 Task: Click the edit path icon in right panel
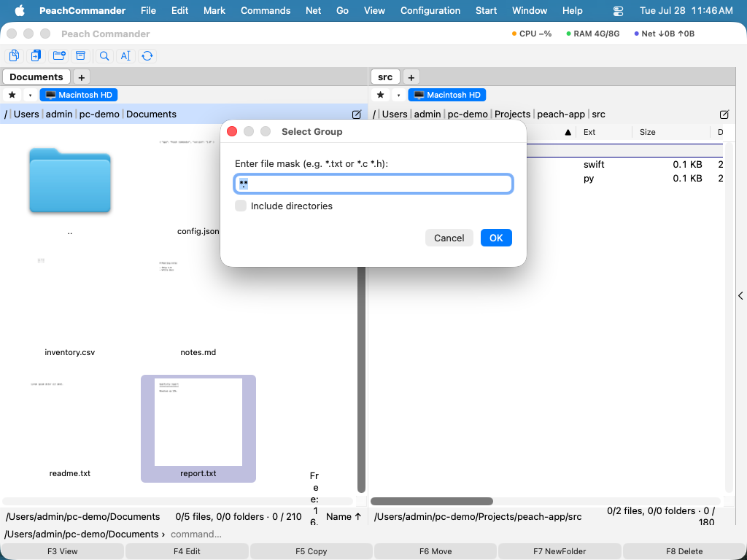click(x=724, y=114)
